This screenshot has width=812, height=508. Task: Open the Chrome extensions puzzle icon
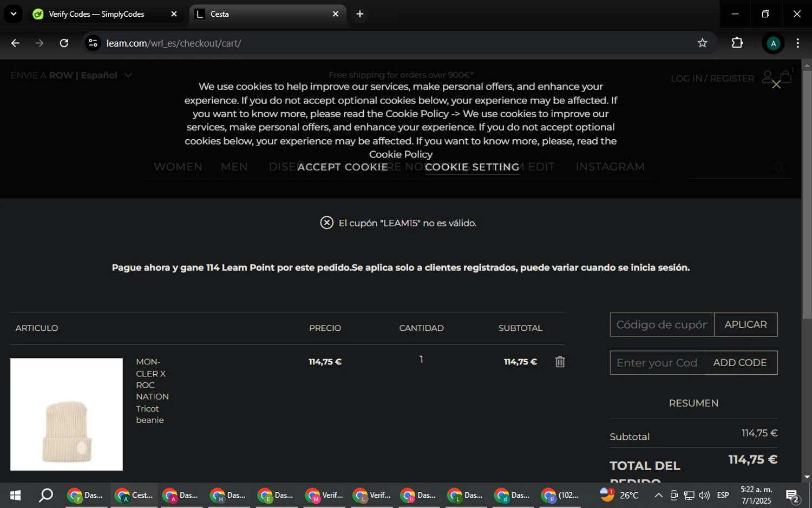737,43
